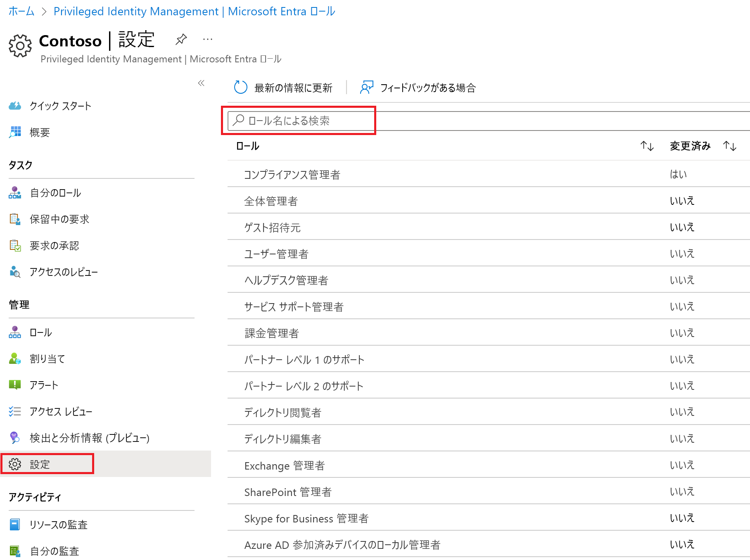Image resolution: width=750 pixels, height=560 pixels.
Task: Click はい value for コンプライアンス管理者
Action: 678,174
